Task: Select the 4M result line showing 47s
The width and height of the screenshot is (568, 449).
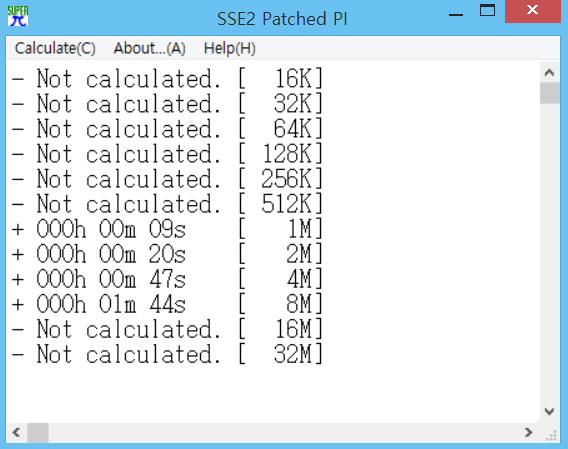Action: coord(167,279)
